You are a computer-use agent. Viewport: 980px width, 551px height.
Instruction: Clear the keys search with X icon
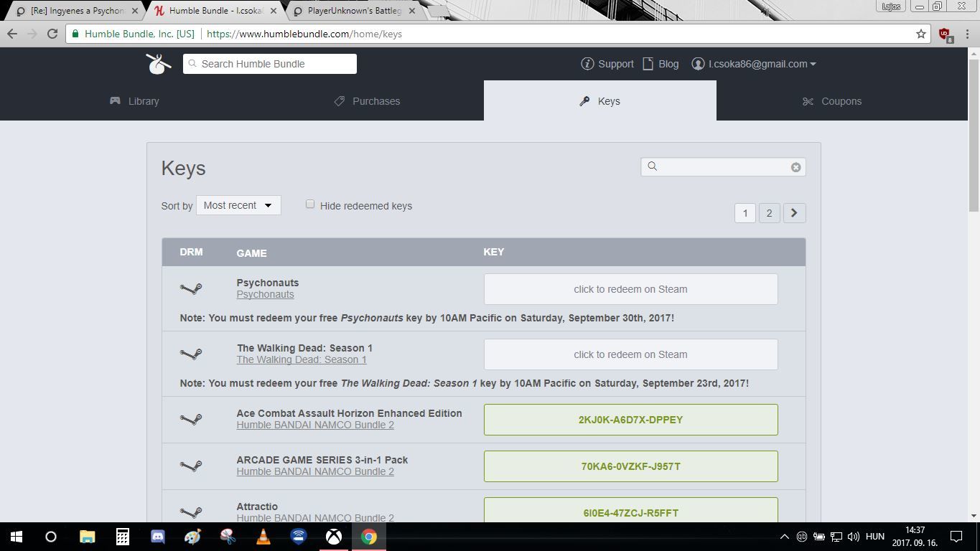[795, 167]
